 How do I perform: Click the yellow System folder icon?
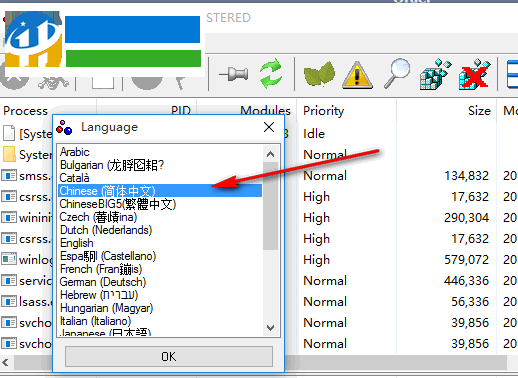click(x=9, y=154)
